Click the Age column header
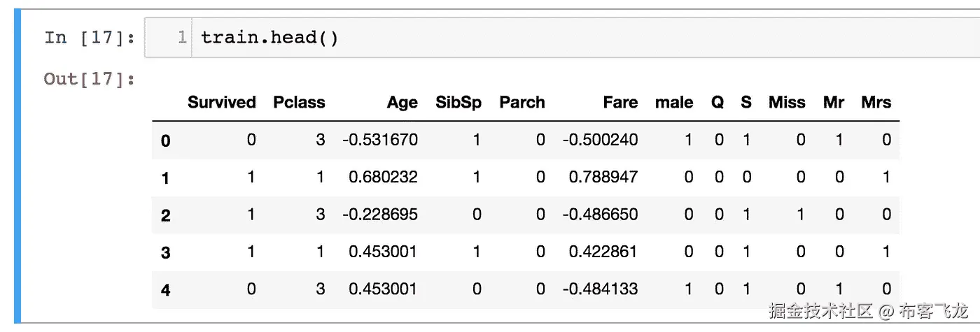 click(x=402, y=103)
